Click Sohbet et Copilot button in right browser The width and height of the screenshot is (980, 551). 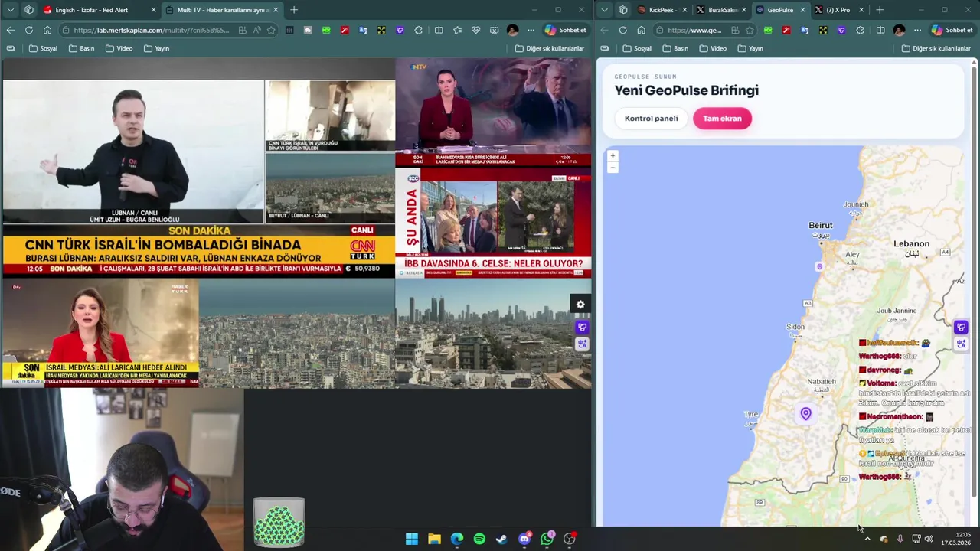coord(952,30)
